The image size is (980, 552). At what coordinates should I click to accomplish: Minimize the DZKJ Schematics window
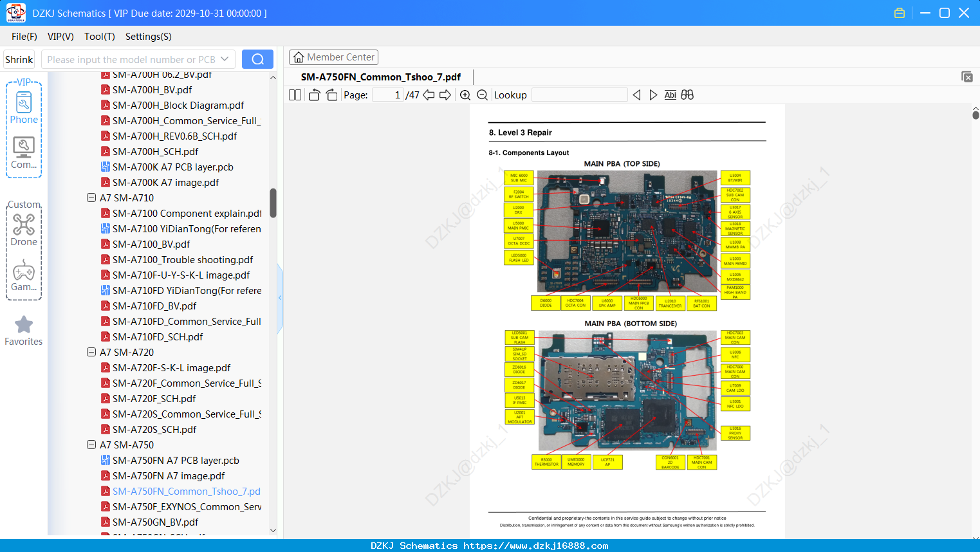(925, 13)
